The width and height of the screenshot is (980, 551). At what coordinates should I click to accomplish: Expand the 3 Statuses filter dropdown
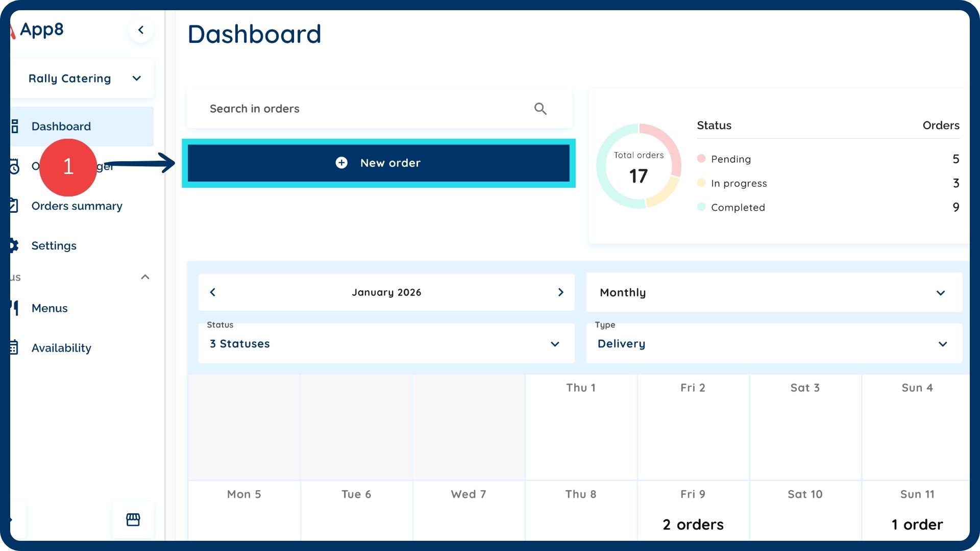coord(386,344)
